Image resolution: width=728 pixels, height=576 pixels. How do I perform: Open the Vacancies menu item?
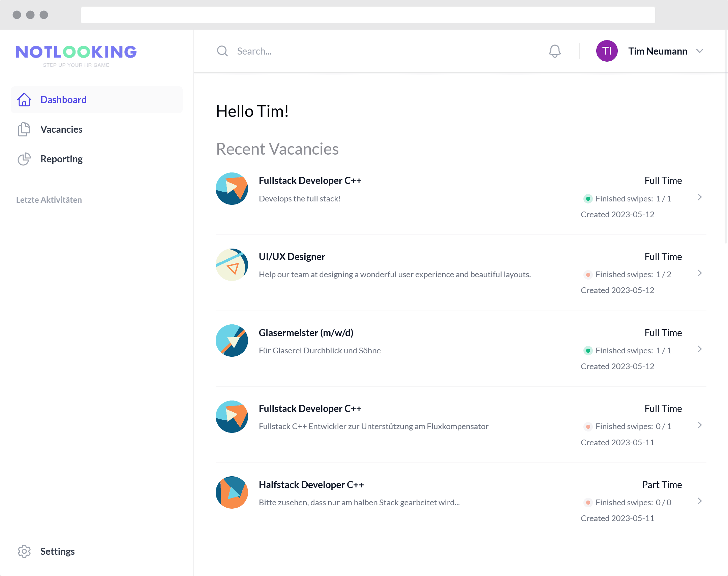click(61, 129)
